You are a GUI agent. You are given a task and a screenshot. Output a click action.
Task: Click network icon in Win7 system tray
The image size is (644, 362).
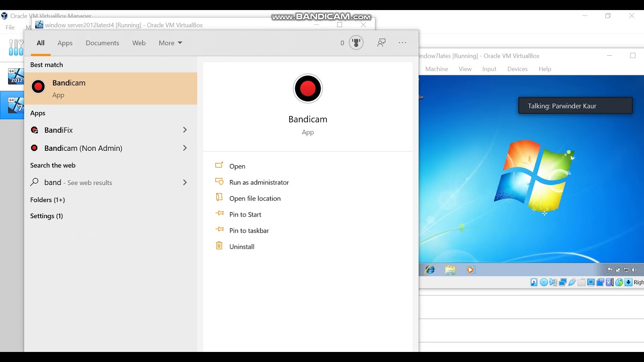pos(626,270)
